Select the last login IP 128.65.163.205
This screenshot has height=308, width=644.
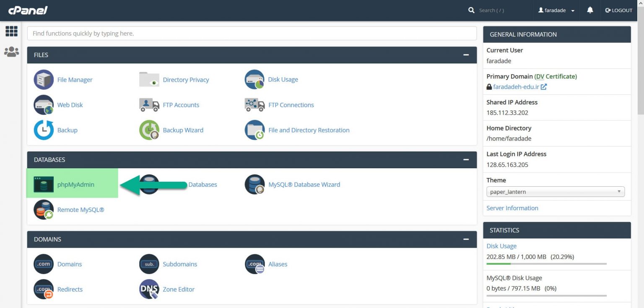pyautogui.click(x=507, y=165)
